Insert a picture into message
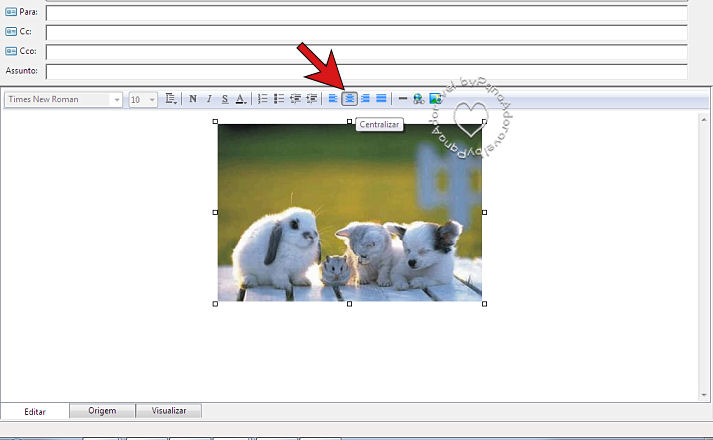Image resolution: width=713 pixels, height=440 pixels. coord(435,99)
